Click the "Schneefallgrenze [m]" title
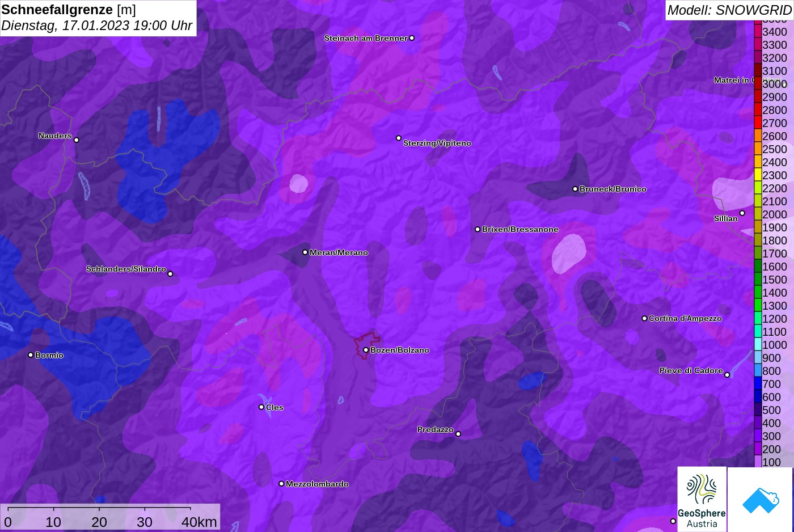Screen dimensions: 794x532 [69, 10]
